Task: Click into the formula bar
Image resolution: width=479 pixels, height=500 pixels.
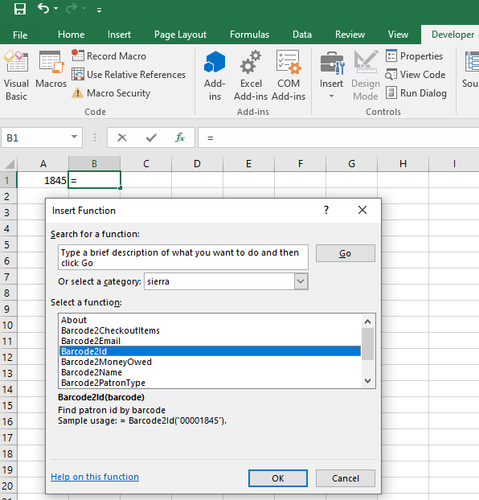Action: click(x=338, y=137)
